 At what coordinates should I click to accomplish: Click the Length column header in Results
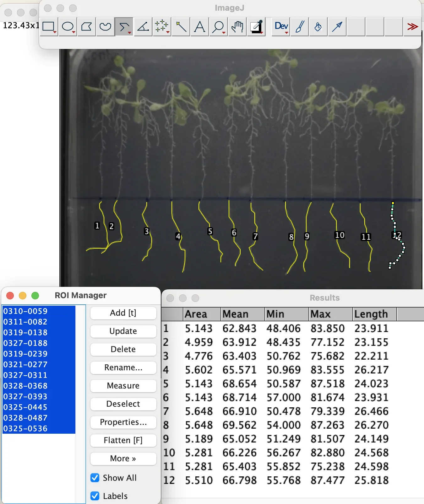coord(374,314)
